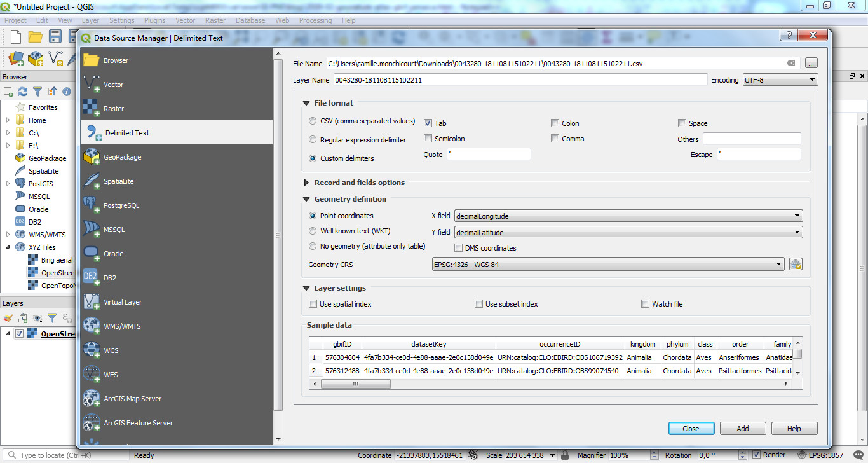Click the lock scale icon in status bar
The height and width of the screenshot is (463, 868).
(x=566, y=455)
